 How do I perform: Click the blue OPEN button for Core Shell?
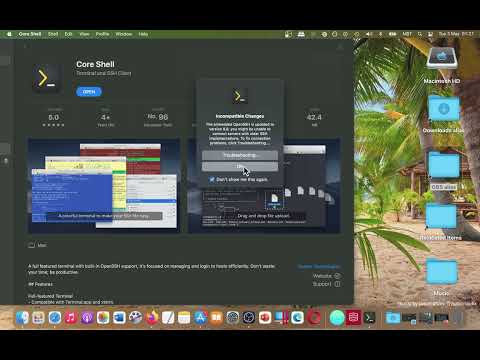(89, 92)
